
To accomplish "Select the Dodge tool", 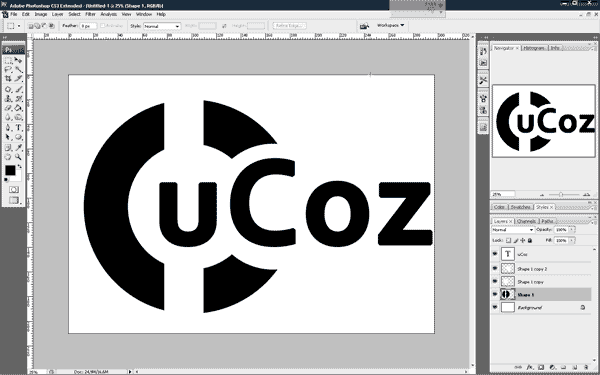I will click(18, 117).
